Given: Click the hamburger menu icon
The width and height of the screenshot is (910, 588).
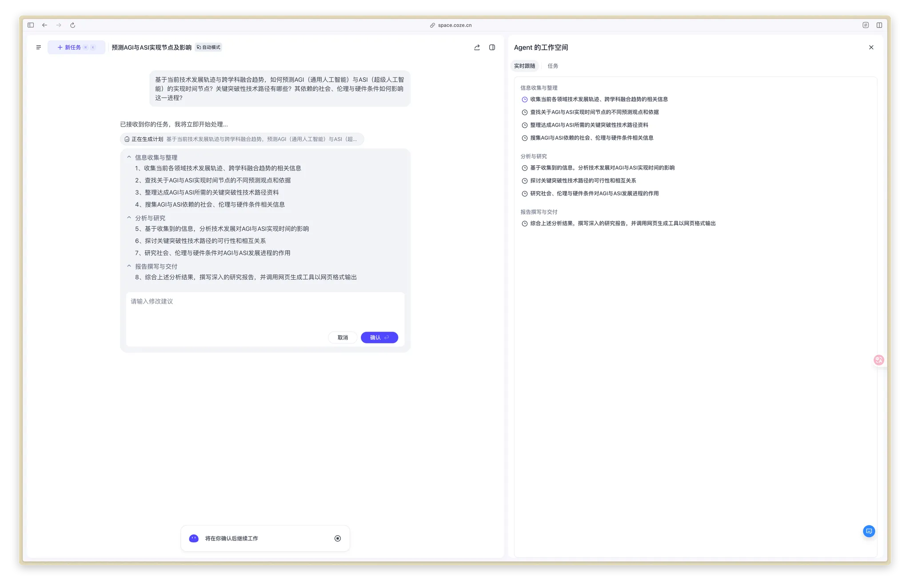Looking at the screenshot, I should (39, 48).
